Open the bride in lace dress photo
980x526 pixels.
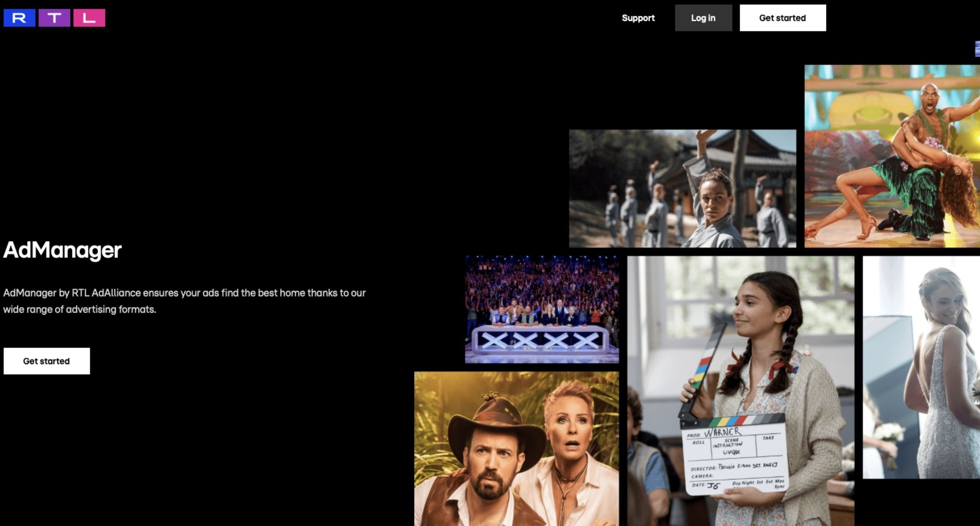tap(921, 367)
